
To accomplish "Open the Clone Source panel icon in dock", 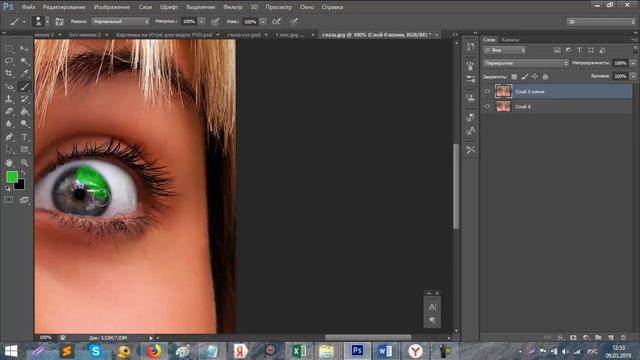I will pos(470,98).
